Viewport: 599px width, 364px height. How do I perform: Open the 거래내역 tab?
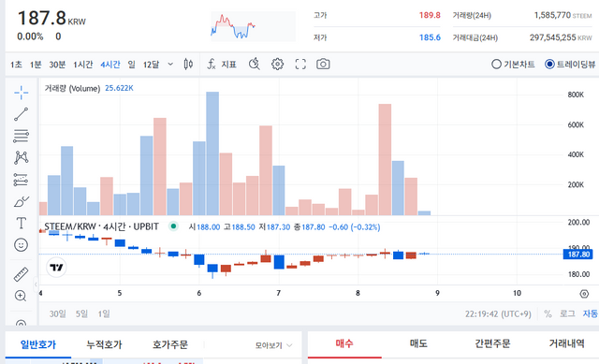tap(566, 343)
